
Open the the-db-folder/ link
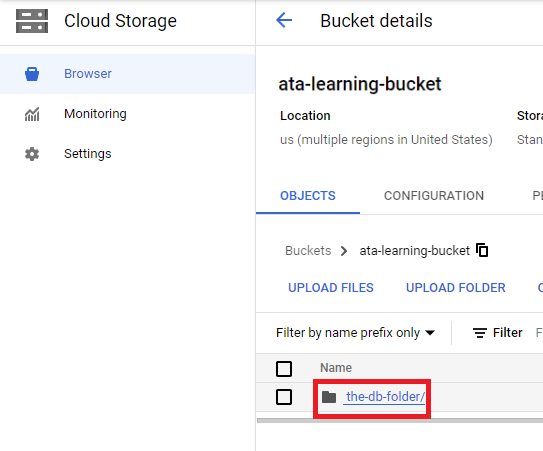coord(385,397)
